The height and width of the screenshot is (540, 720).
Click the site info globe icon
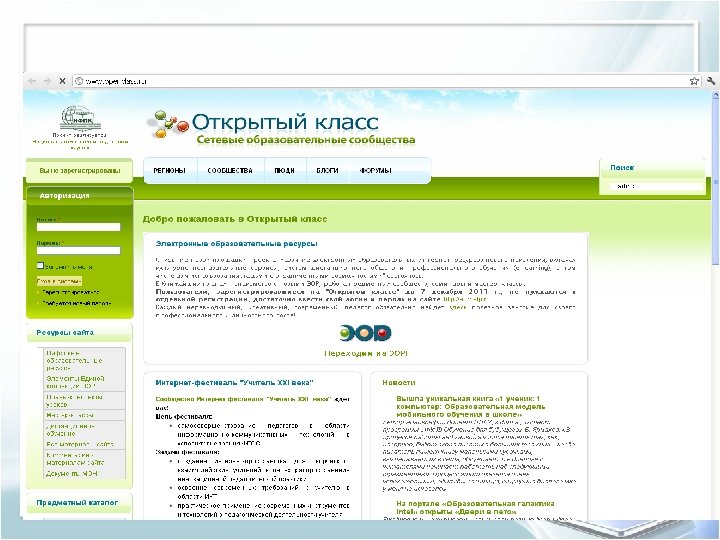(x=79, y=81)
